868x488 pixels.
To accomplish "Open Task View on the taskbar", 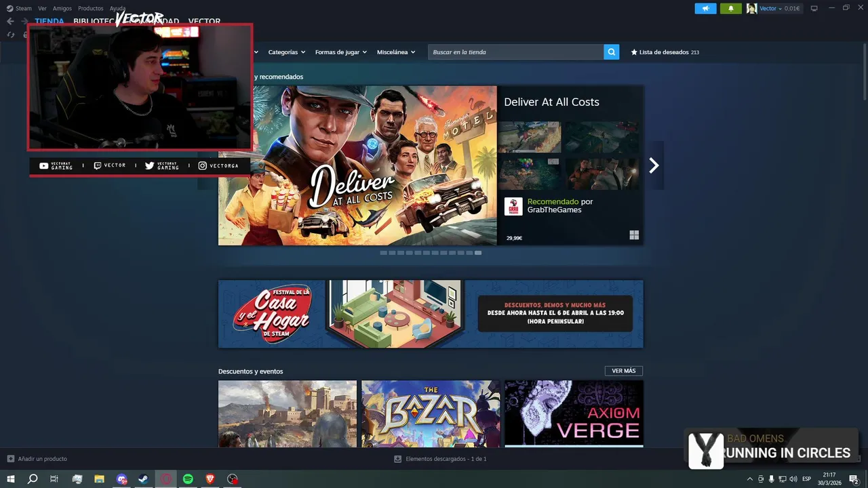I will click(x=54, y=479).
